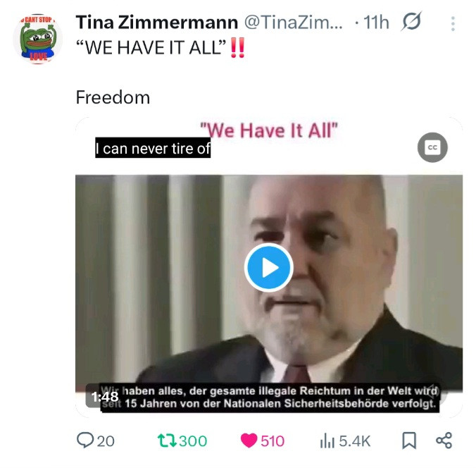Image resolution: width=476 pixels, height=468 pixels.
Task: Click the Tina Zimmermann display name
Action: 156,23
